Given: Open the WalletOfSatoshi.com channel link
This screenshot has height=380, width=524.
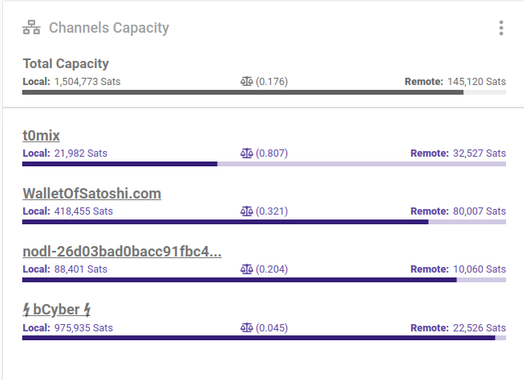Looking at the screenshot, I should click(x=92, y=194).
